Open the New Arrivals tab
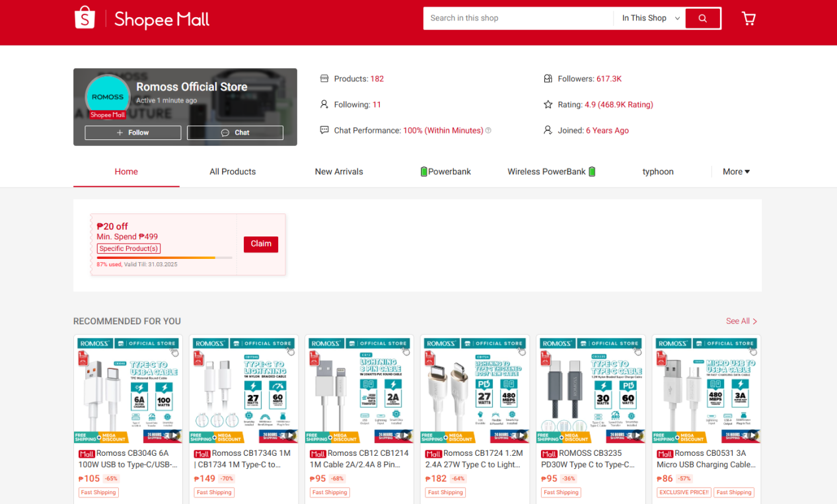 point(339,172)
